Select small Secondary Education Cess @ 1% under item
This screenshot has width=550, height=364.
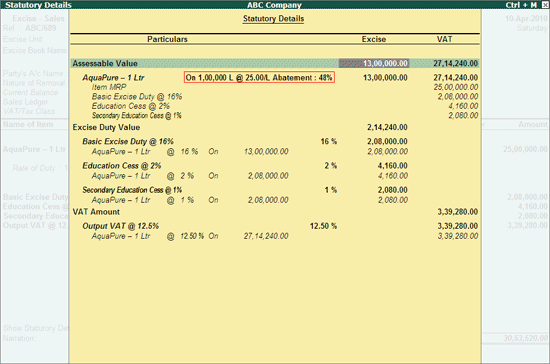(x=136, y=115)
